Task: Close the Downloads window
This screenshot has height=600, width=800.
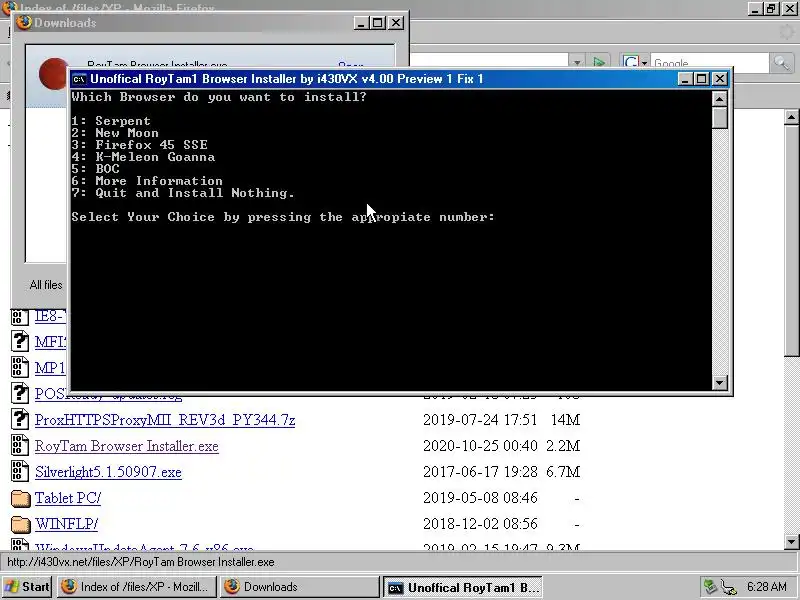Action: (396, 23)
